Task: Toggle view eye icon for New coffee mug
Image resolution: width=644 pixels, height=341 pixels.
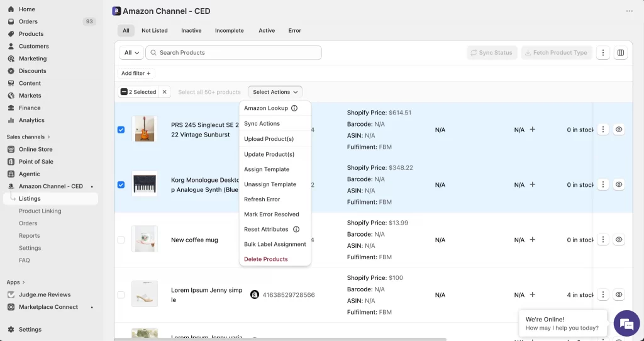Action: 619,240
